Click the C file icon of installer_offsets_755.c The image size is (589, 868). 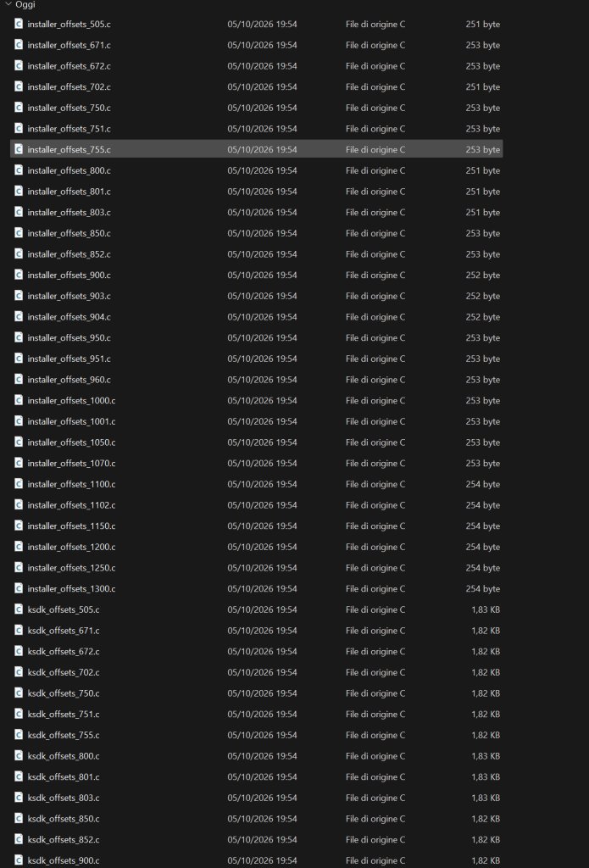[x=19, y=149]
